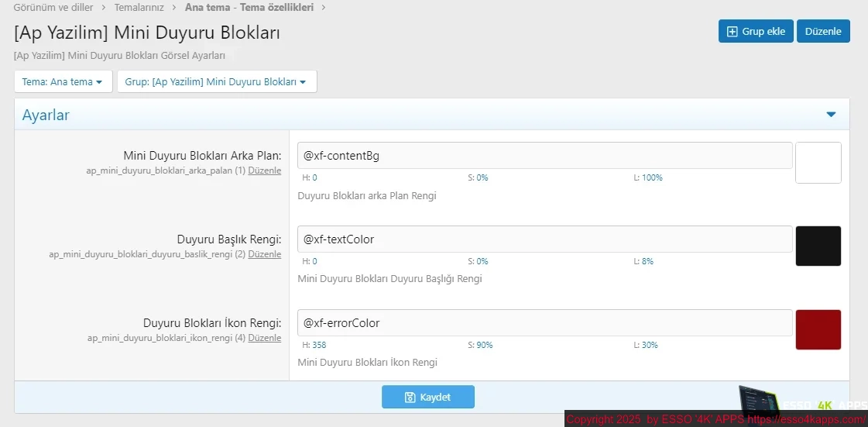This screenshot has width=868, height=427.
Task: Click the floppy disk icon on Kaydet
Action: 410,397
